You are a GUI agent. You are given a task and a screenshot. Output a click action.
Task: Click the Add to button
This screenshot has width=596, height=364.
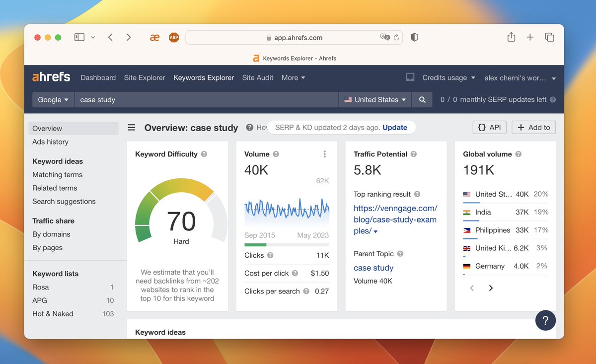click(x=534, y=127)
